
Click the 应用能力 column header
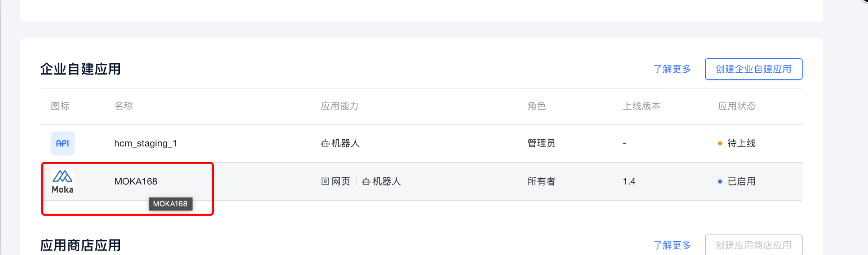[339, 106]
